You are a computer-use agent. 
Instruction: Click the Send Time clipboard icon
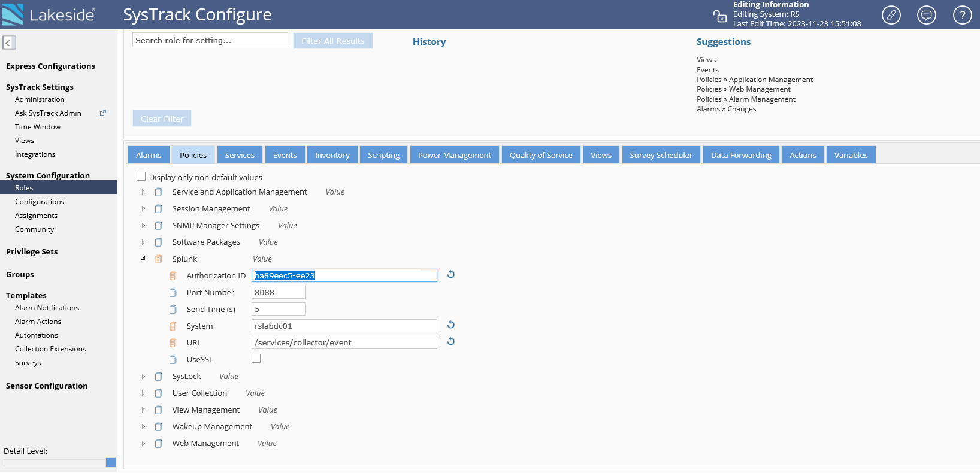[173, 310]
